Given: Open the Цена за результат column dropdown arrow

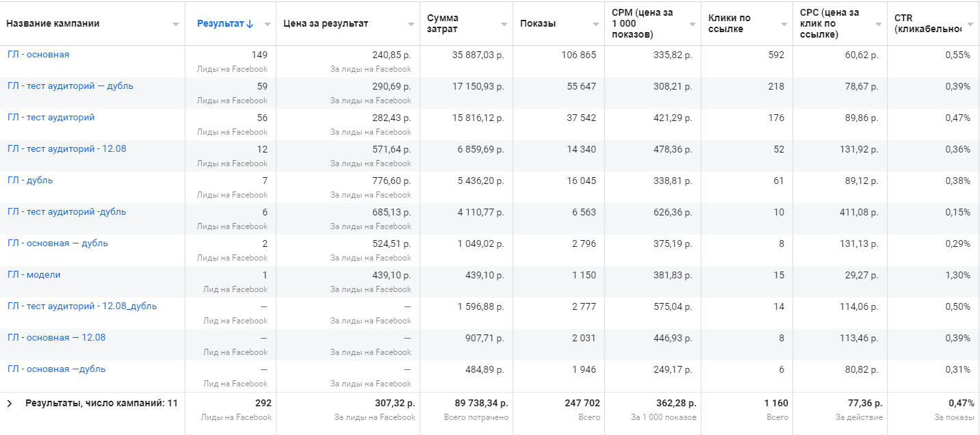Looking at the screenshot, I should coord(411,24).
